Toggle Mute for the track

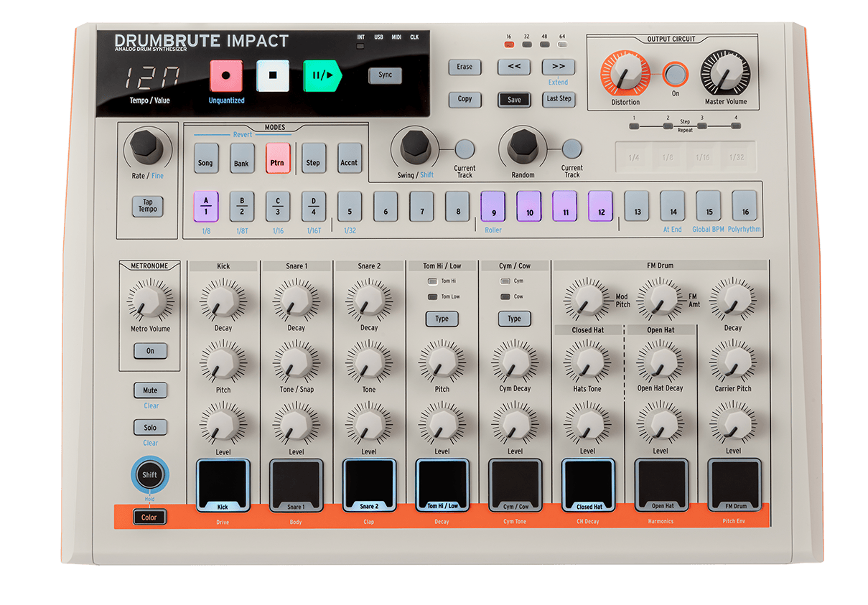pyautogui.click(x=150, y=390)
